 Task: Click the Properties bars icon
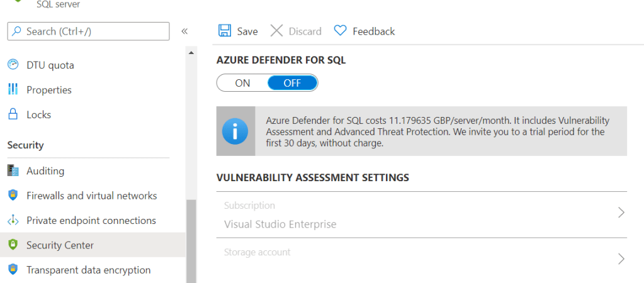coord(13,90)
